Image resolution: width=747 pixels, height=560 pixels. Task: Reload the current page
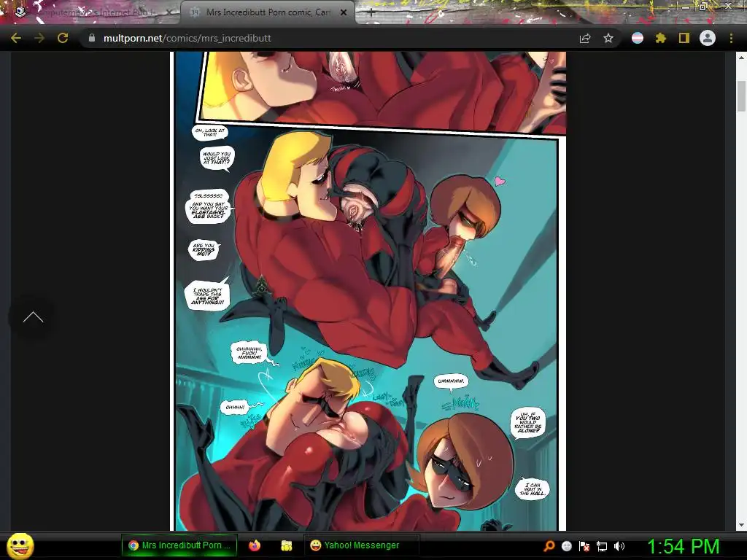(63, 38)
